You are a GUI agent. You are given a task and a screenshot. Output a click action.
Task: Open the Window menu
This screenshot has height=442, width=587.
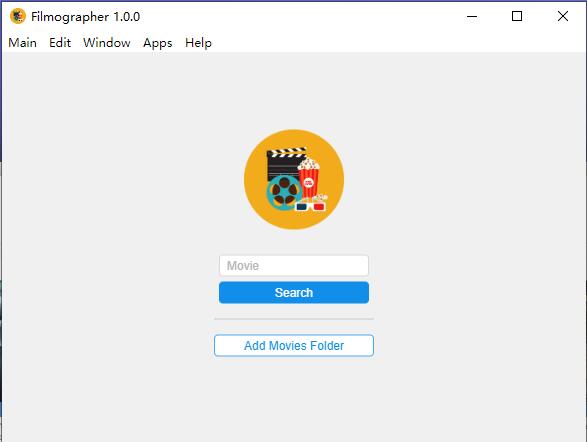pos(107,43)
